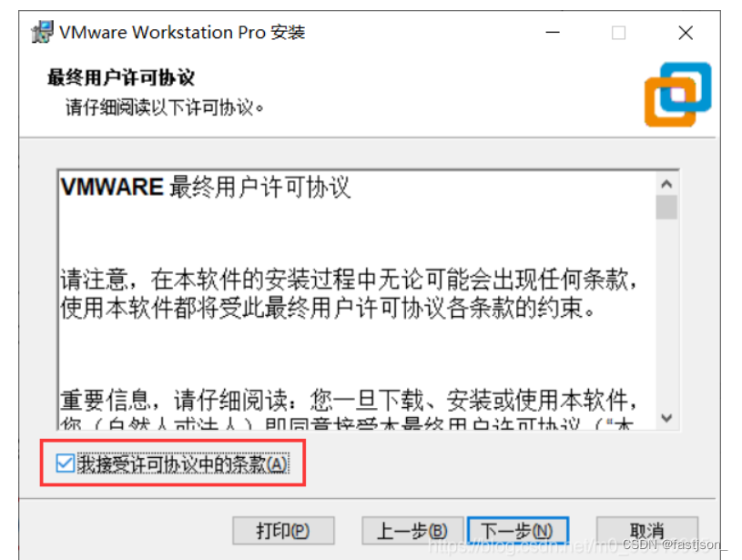Go back with 上一步(B) button

412,531
